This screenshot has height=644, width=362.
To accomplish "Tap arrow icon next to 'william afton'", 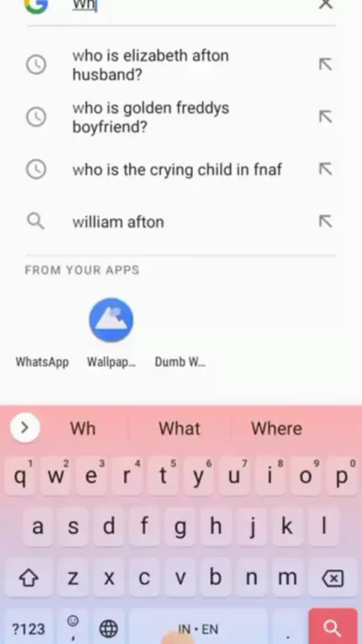I will (326, 222).
